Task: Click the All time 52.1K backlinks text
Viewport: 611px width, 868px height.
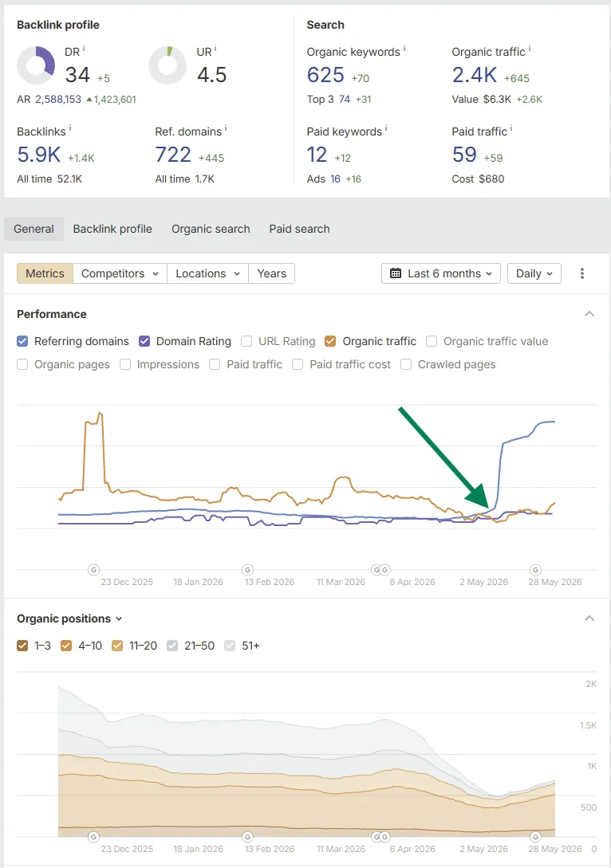Action: (49, 179)
